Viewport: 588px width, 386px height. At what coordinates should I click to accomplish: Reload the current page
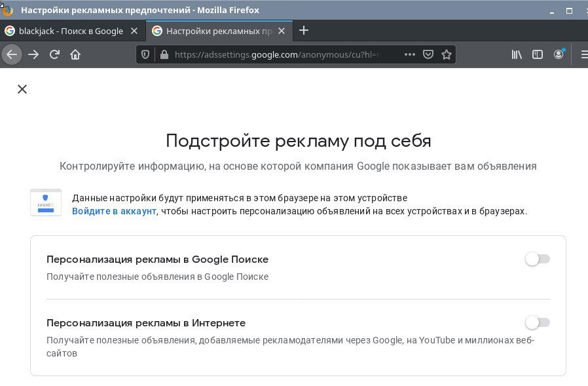[54, 55]
